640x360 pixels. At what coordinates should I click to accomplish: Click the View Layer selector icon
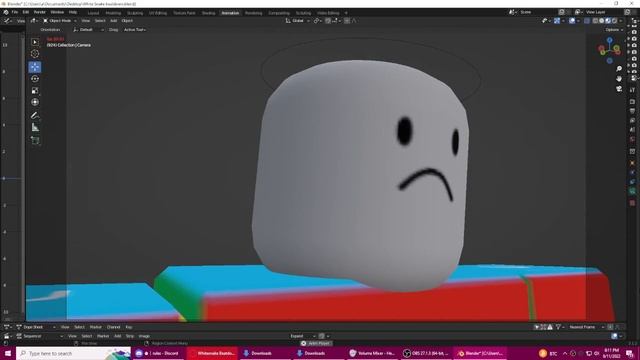tap(578, 12)
